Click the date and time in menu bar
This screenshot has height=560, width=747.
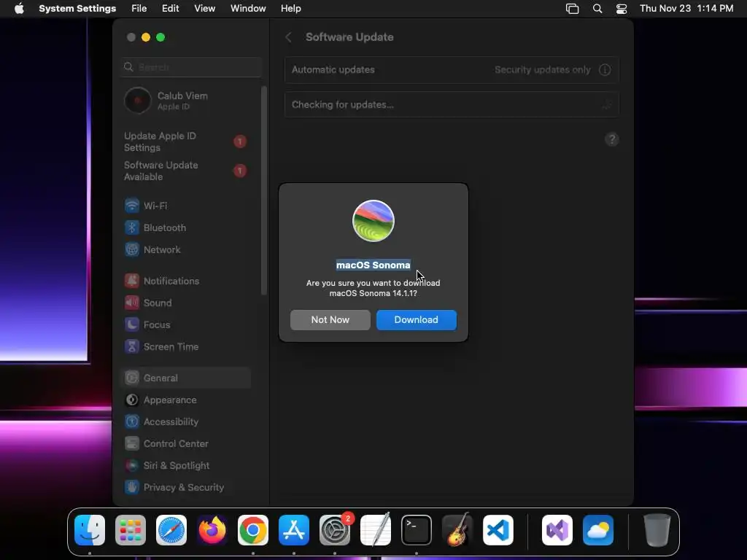[686, 9]
